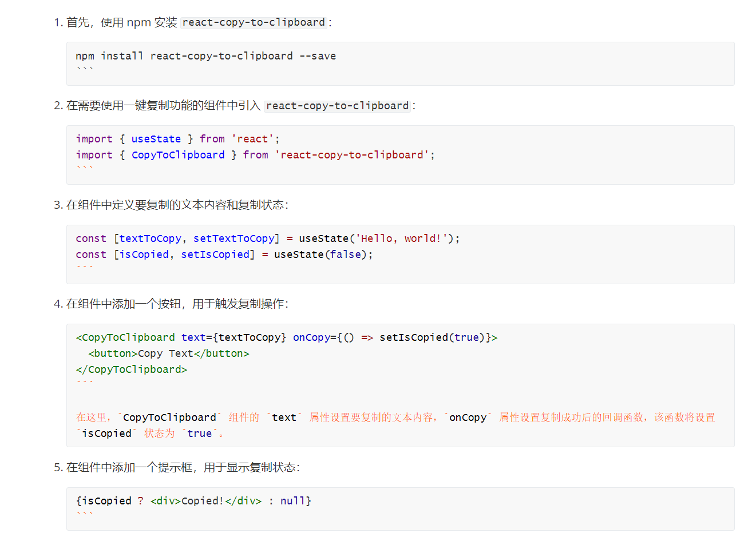The image size is (756, 541).
Task: Click the inline react-copy-to-clipboard code in step 2
Action: (x=338, y=106)
